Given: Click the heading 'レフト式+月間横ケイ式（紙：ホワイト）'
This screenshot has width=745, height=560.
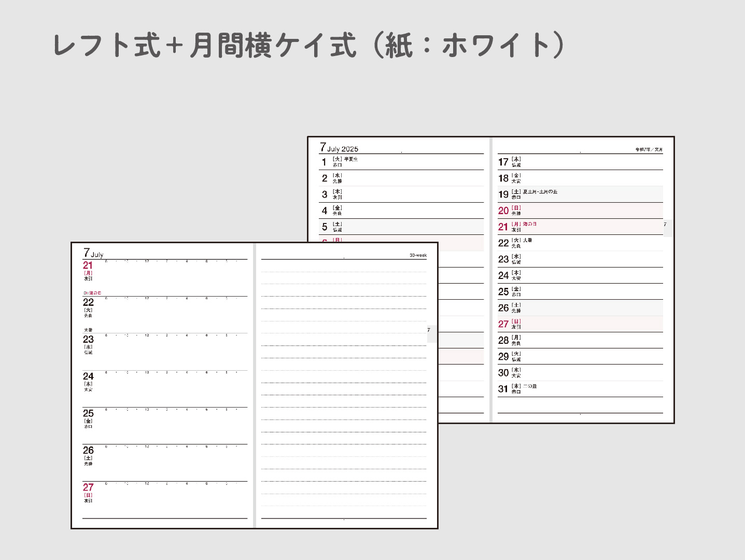Looking at the screenshot, I should click(309, 45).
